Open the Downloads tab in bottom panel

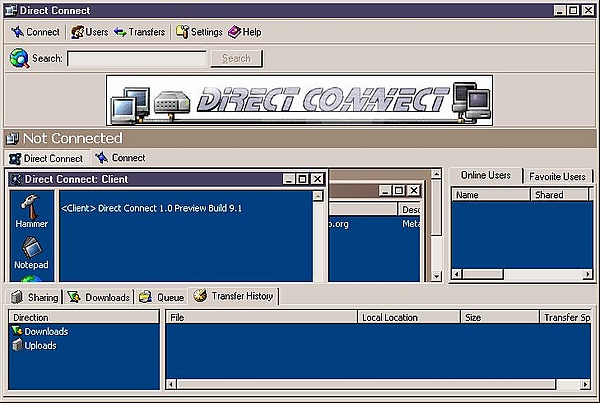pos(99,297)
